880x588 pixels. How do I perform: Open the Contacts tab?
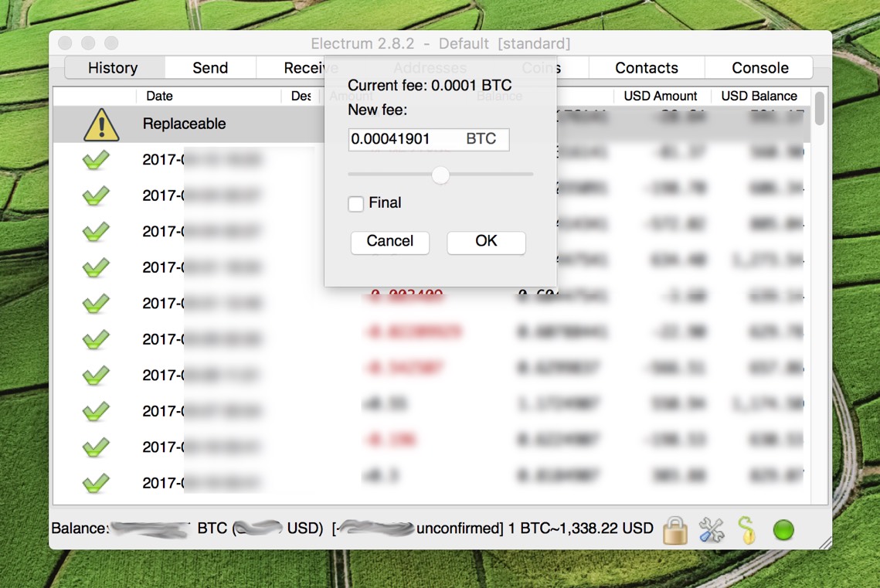(647, 68)
